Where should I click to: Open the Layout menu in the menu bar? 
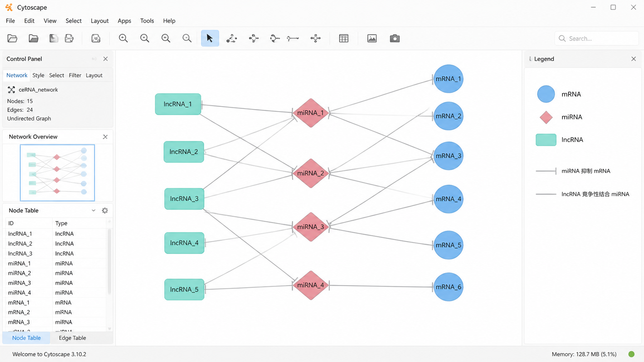(100, 21)
